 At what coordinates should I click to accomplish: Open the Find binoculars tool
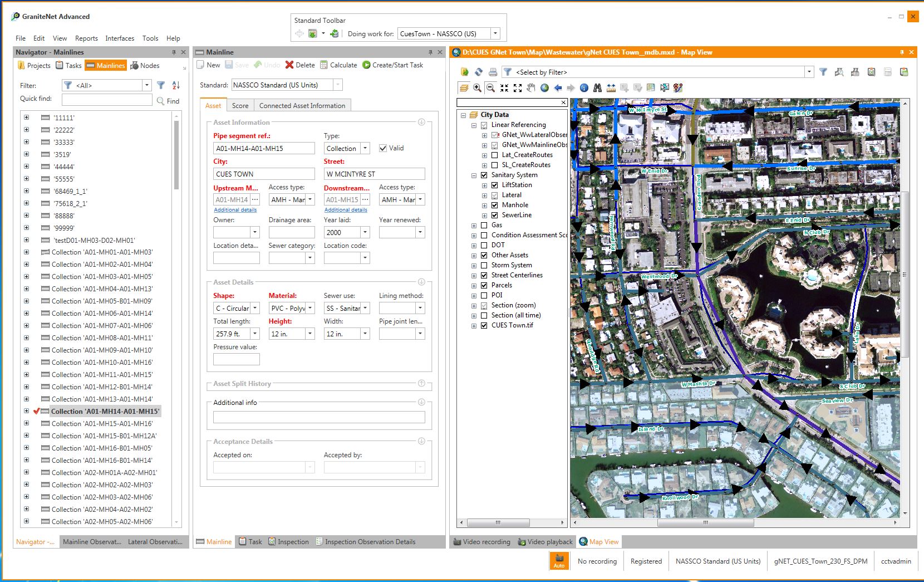click(x=598, y=87)
